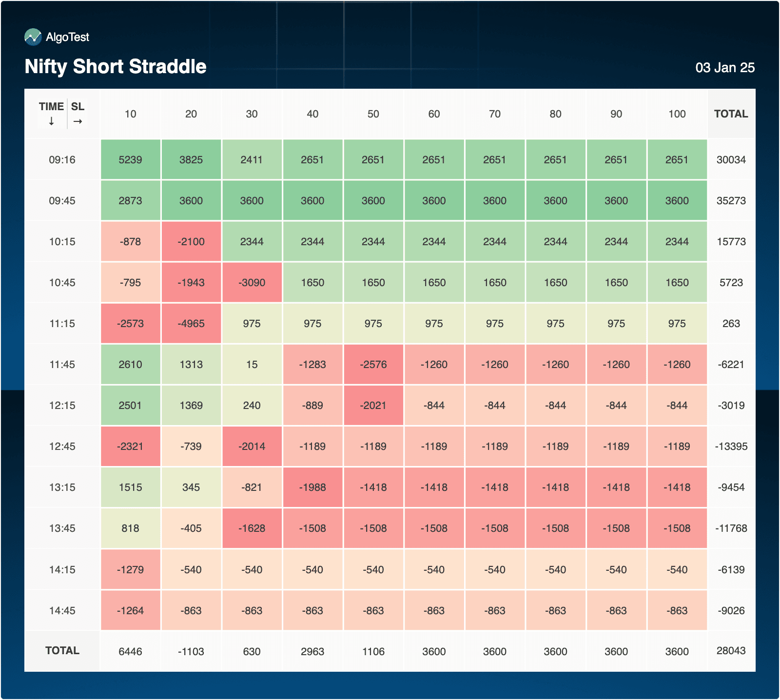Viewport: 780px width, 700px height.
Task: Click the TOTAL row label at bottom
Action: 62,651
